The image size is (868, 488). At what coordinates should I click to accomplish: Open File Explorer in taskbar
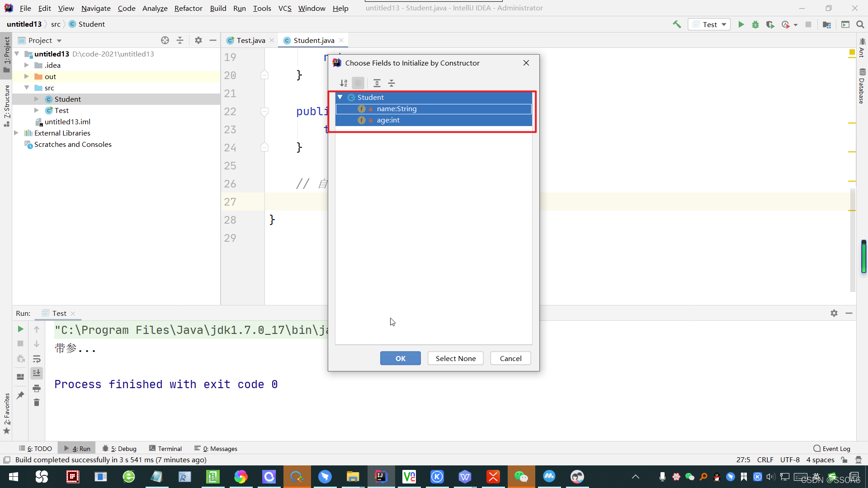[353, 477]
